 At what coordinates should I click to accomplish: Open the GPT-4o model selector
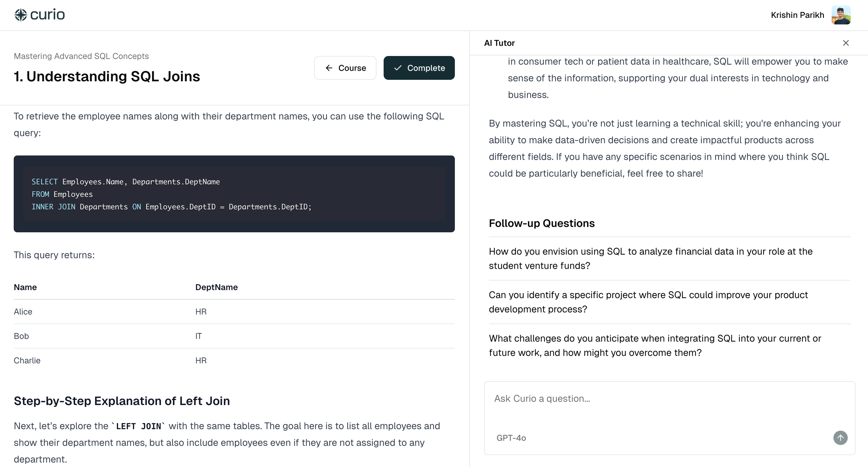pyautogui.click(x=511, y=438)
